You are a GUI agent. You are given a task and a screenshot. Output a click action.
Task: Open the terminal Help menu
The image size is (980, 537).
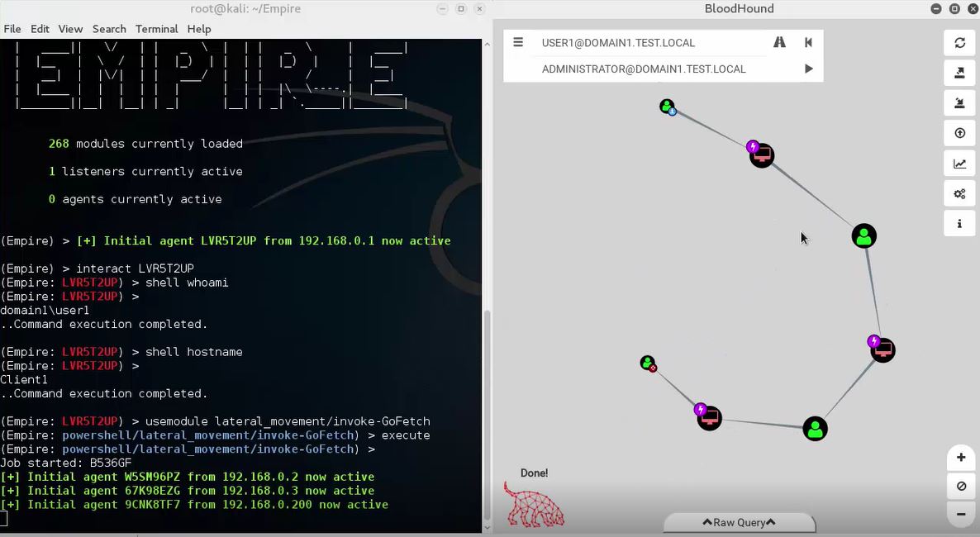pyautogui.click(x=199, y=29)
